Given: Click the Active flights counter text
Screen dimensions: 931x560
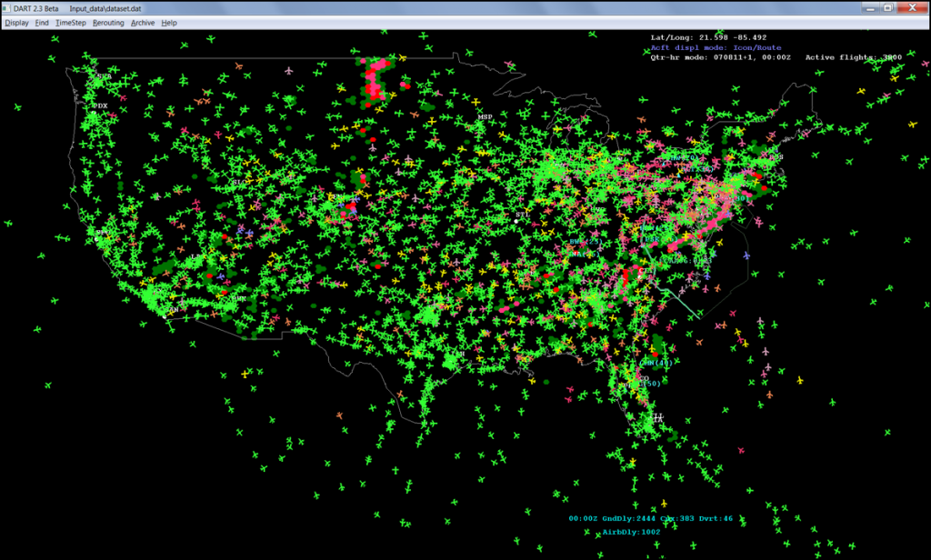Looking at the screenshot, I should 853,57.
